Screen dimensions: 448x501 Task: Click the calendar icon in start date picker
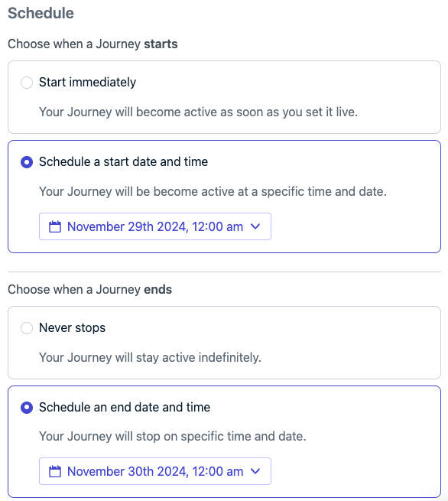coord(54,226)
